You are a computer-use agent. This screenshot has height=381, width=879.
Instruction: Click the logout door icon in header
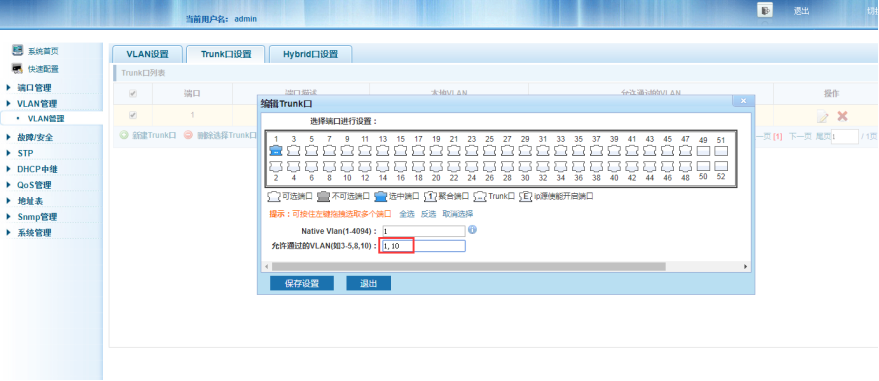765,10
